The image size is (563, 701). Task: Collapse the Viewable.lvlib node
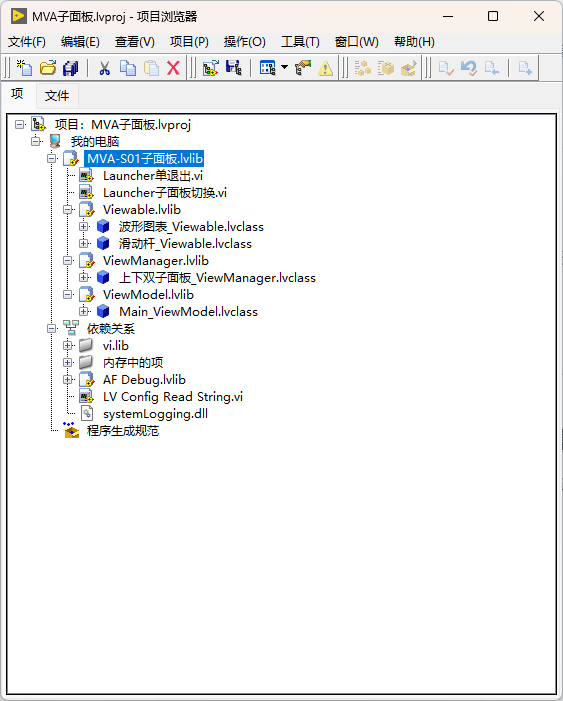click(68, 209)
